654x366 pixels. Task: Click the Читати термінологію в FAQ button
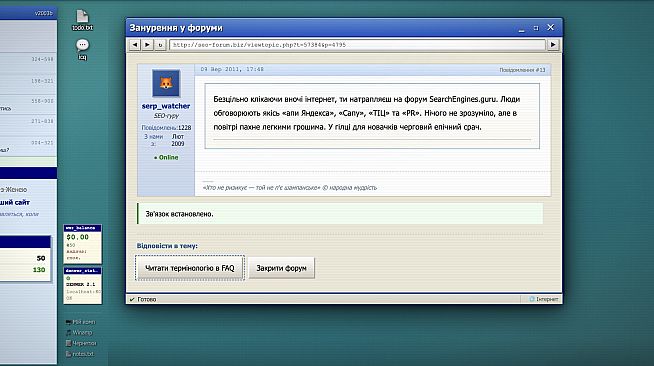tap(190, 268)
